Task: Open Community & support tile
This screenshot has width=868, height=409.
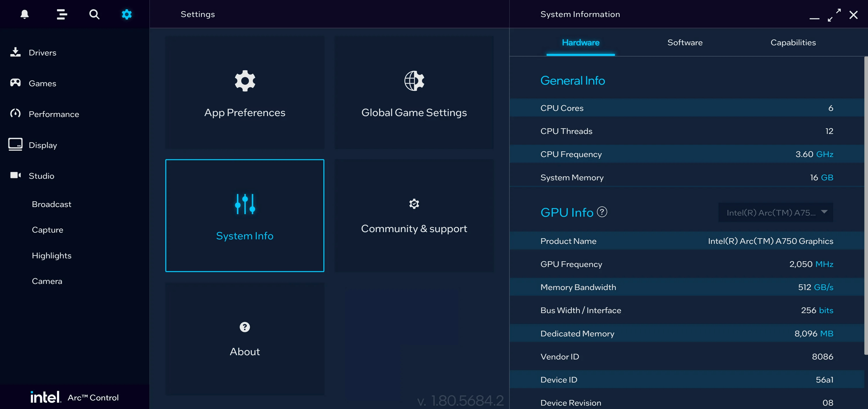Action: point(414,215)
